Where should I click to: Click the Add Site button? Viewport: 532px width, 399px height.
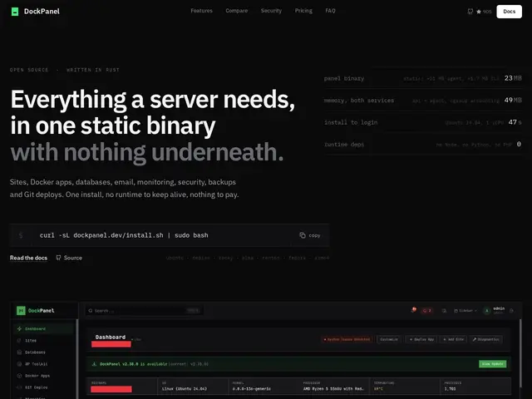coord(454,339)
